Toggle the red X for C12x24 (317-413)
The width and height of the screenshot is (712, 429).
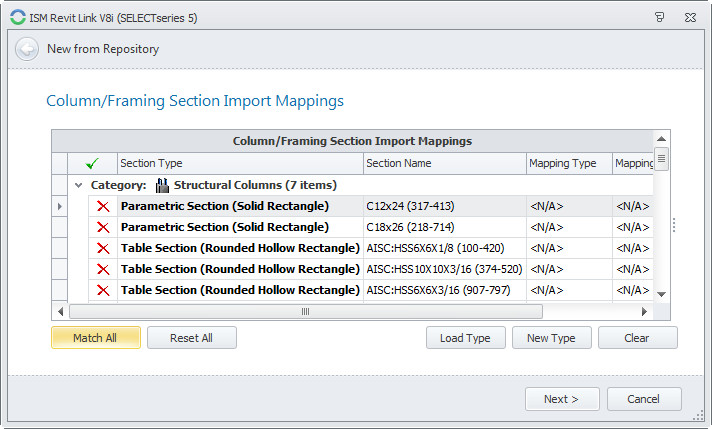pyautogui.click(x=101, y=206)
